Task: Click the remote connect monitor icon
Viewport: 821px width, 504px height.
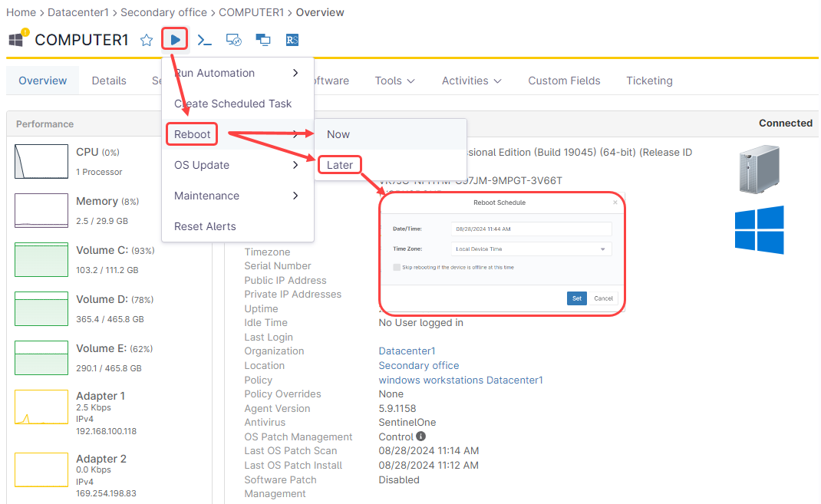Action: 234,40
